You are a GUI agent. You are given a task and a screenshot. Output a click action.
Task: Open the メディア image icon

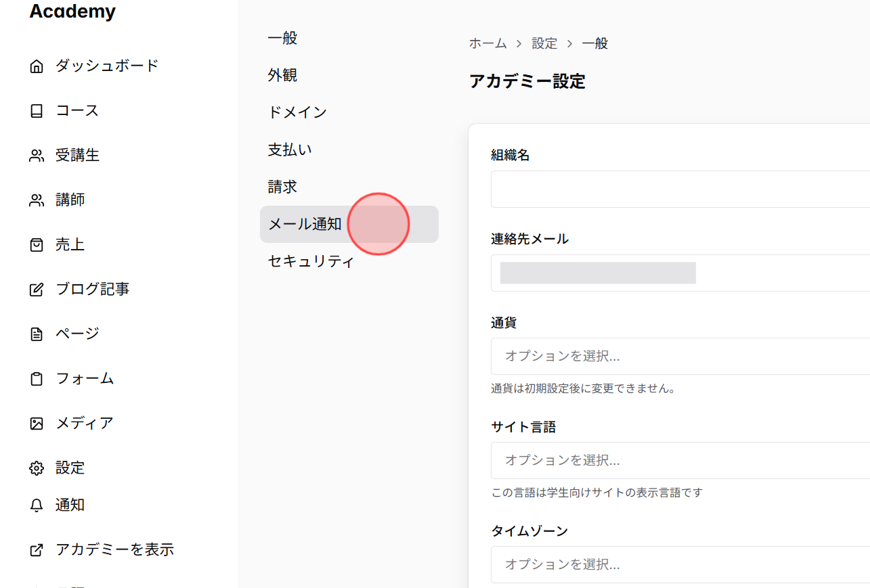pos(36,422)
